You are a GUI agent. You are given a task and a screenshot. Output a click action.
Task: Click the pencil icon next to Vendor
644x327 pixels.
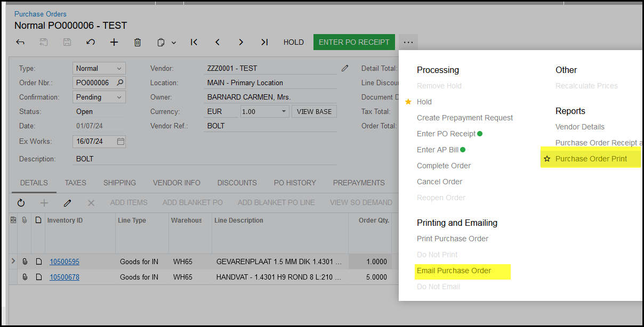pos(345,68)
